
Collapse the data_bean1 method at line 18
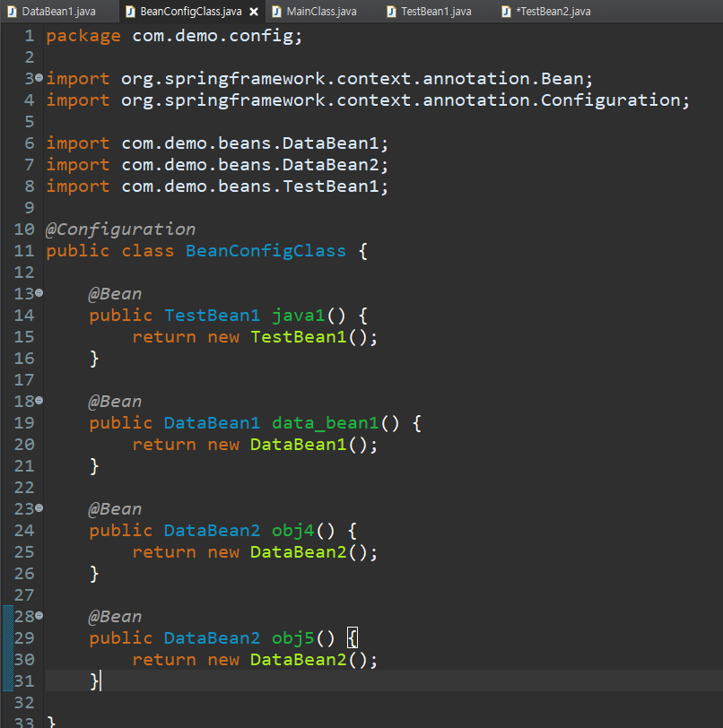click(x=39, y=400)
